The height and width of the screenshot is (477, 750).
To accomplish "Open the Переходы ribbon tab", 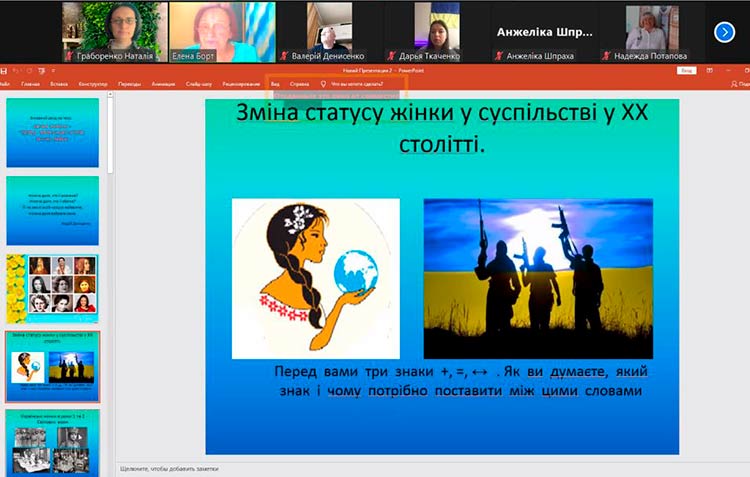I will 130,84.
